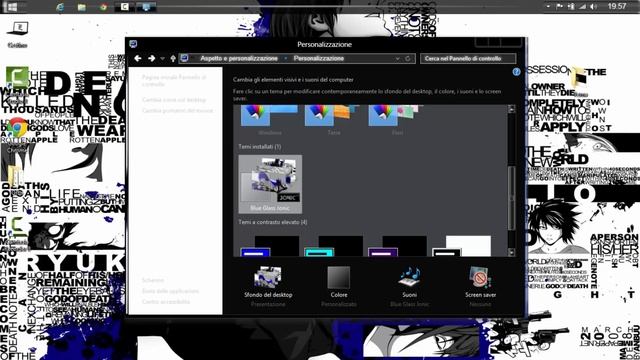Open the address bar Control Panel icon

coord(185,58)
